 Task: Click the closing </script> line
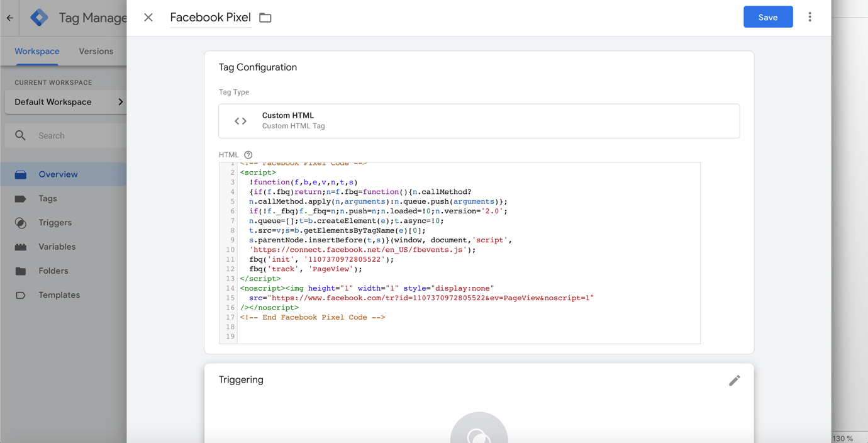click(x=260, y=279)
